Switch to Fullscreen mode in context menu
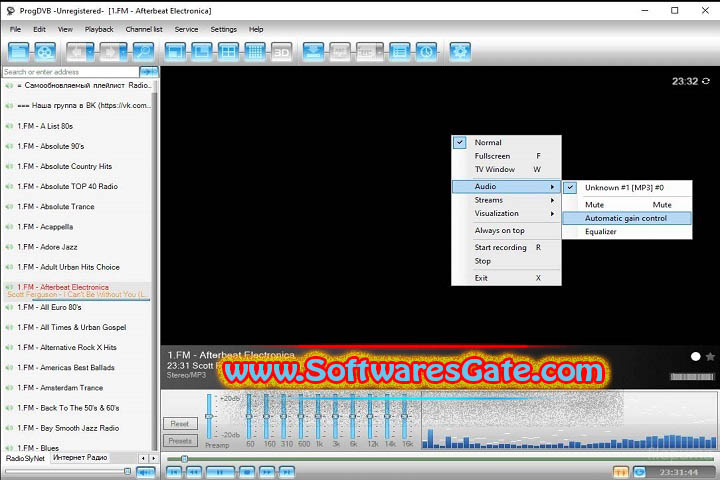Viewport: 720px width, 480px height. 506,156
